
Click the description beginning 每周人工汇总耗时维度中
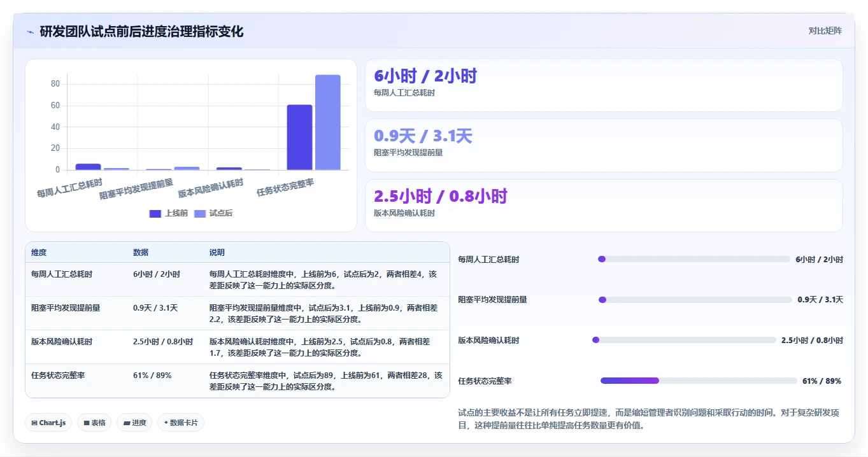tap(324, 279)
